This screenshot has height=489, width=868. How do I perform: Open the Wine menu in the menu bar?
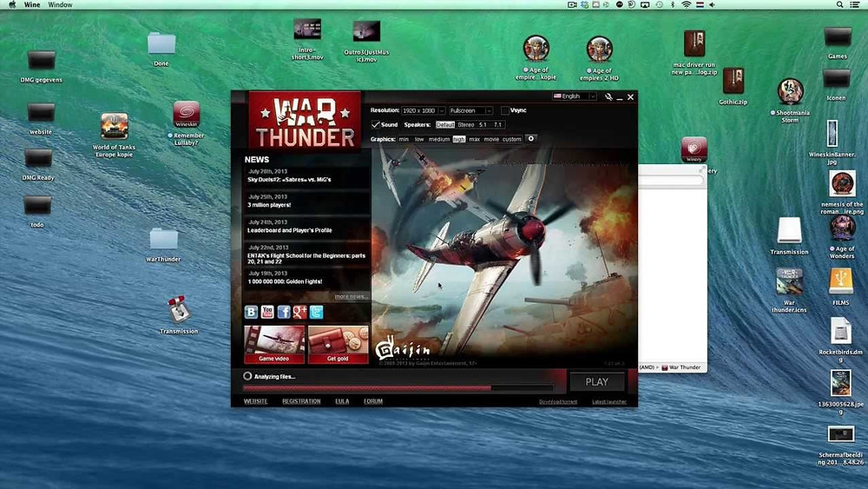pyautogui.click(x=31, y=4)
